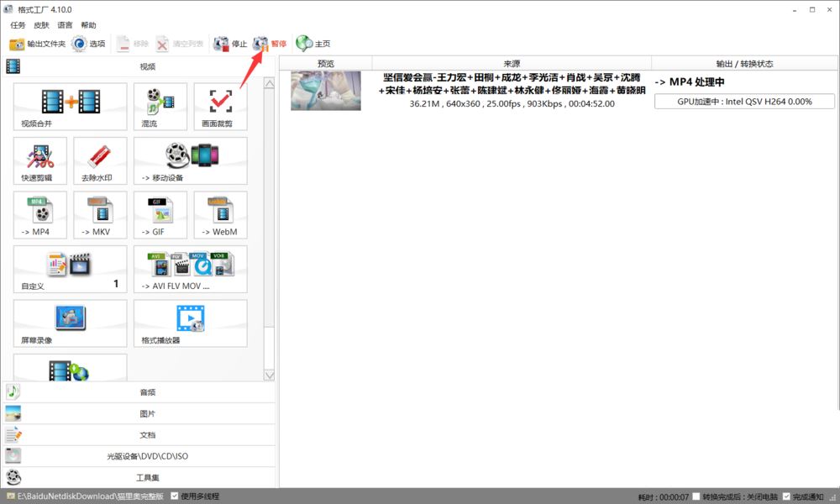The width and height of the screenshot is (840, 504).
Task: Click scroll-down arrow of tool panel scrollbar
Action: [x=269, y=375]
